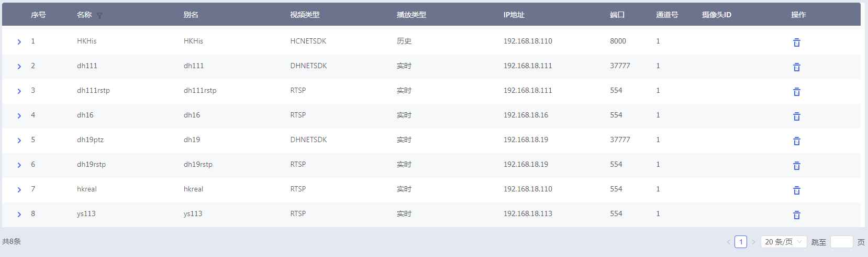Open the 20 条/页 page size dropdown
Viewport: 868px width, 257px height.
783,242
